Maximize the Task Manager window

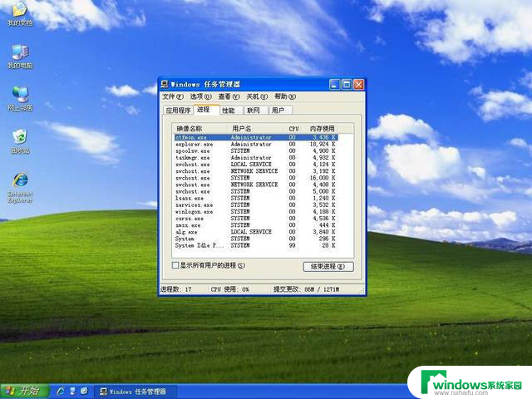click(x=347, y=85)
